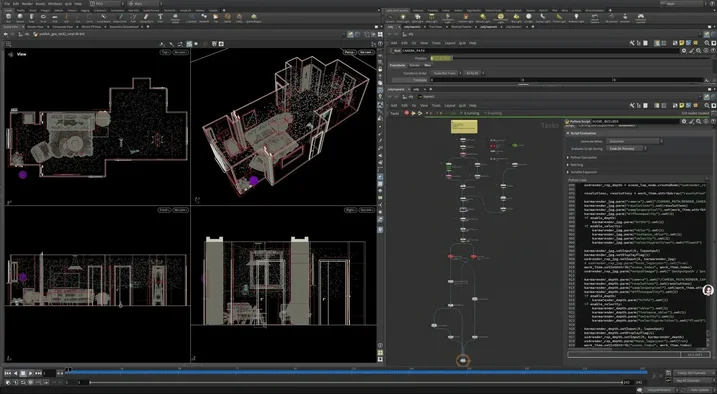Switch to Misc tab of CAMERA_PATH parameters
The image size is (717, 394).
tap(428, 65)
